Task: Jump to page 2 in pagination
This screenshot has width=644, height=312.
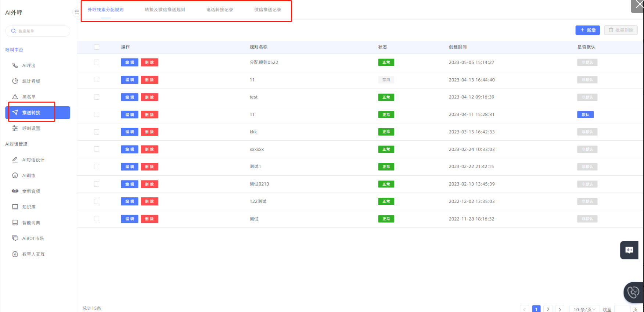Action: pos(548,309)
